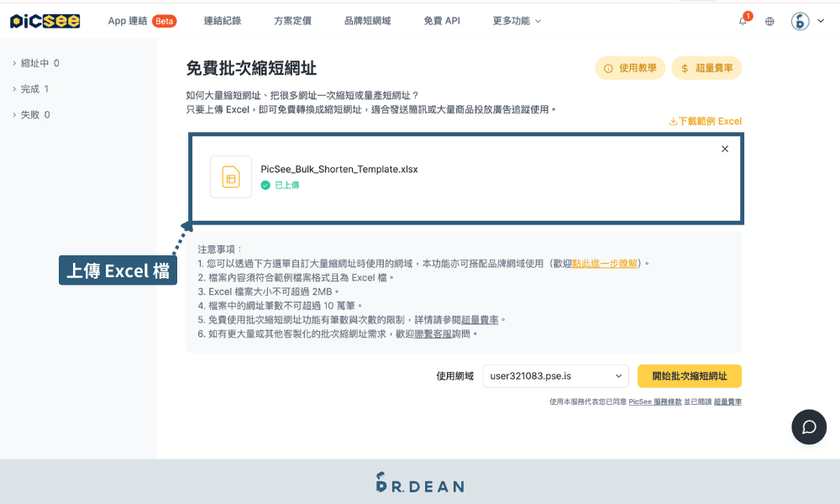Expand the account menu chevron
The height and width of the screenshot is (504, 840).
click(821, 21)
